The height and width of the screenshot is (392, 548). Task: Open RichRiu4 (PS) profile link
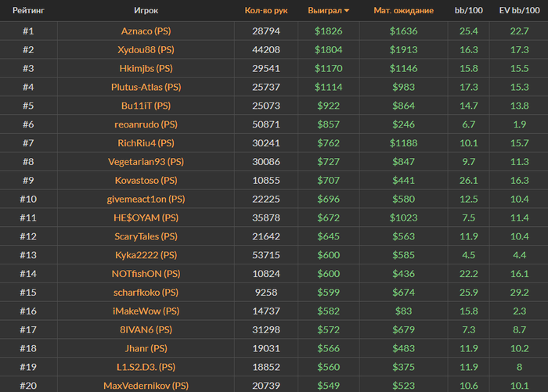point(146,143)
